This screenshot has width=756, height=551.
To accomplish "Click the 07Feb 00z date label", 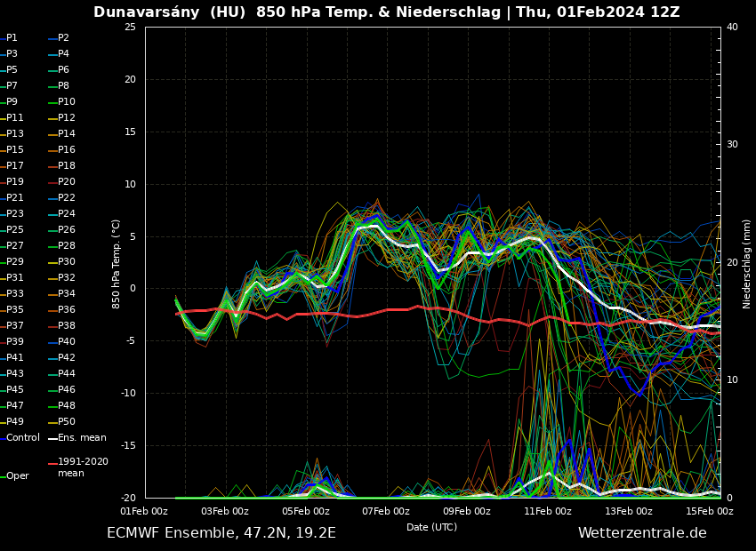I will [386, 511].
